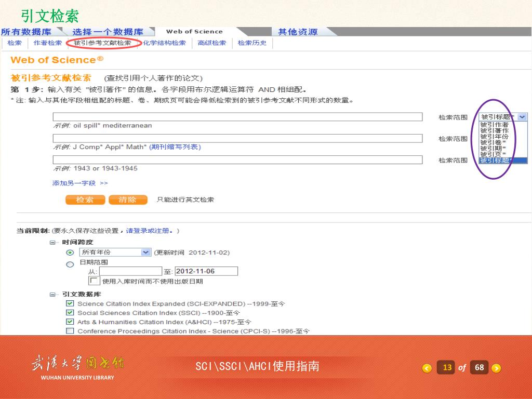The height and width of the screenshot is (399, 532).
Task: Click the orange 检索 button
Action: click(x=85, y=199)
